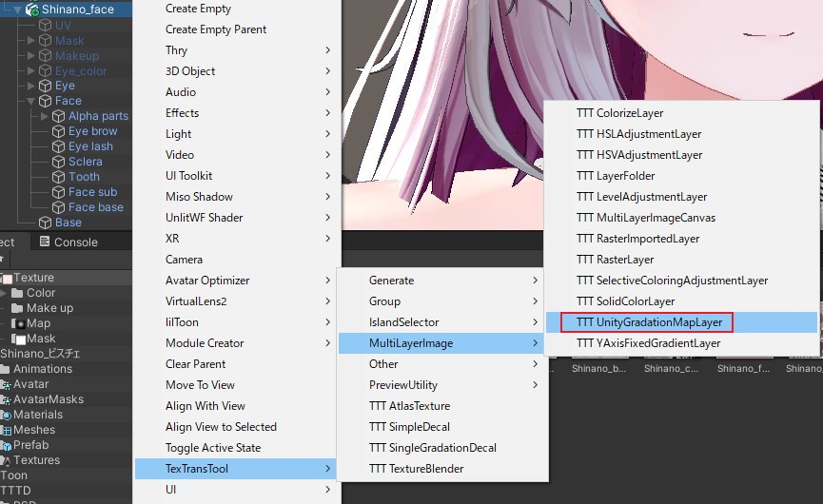Click the Face base cube icon

59,207
